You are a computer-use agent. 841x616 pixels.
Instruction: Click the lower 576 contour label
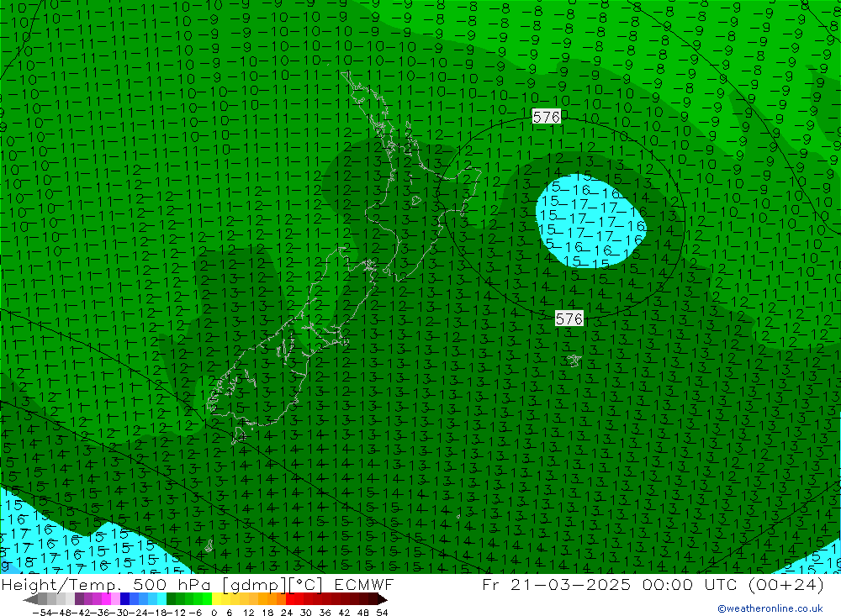pyautogui.click(x=569, y=319)
